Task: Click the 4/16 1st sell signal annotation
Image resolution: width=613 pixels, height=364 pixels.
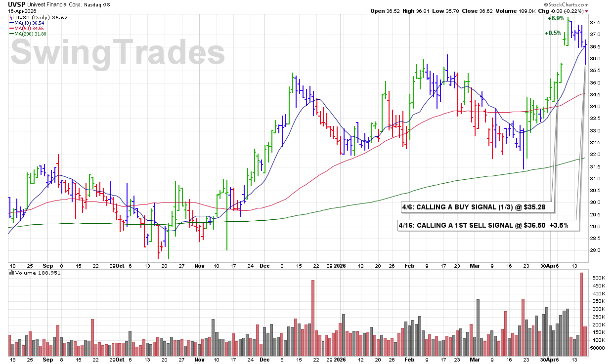Action: [483, 225]
